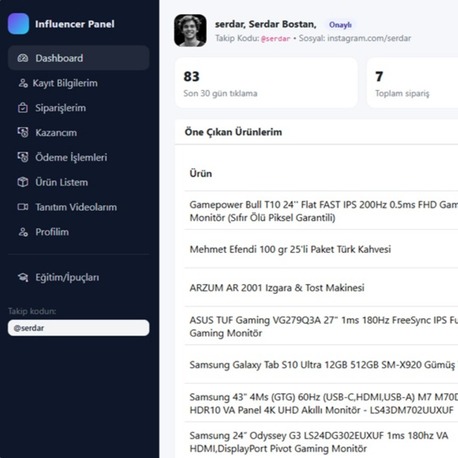Click the Influencer Panel title
The width and height of the screenshot is (458, 458).
tap(75, 24)
